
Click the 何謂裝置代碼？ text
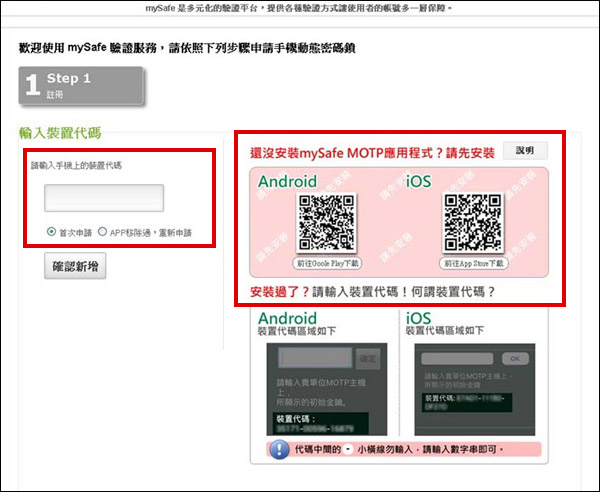pos(453,292)
